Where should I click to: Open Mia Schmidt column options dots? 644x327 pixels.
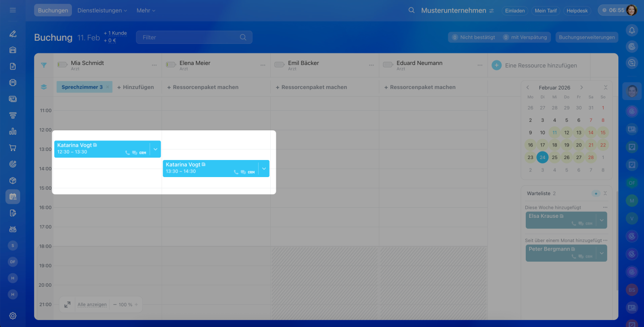tap(154, 65)
